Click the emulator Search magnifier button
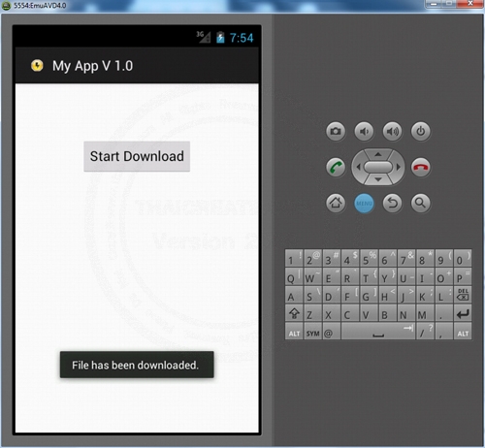The width and height of the screenshot is (485, 448). pyautogui.click(x=420, y=203)
